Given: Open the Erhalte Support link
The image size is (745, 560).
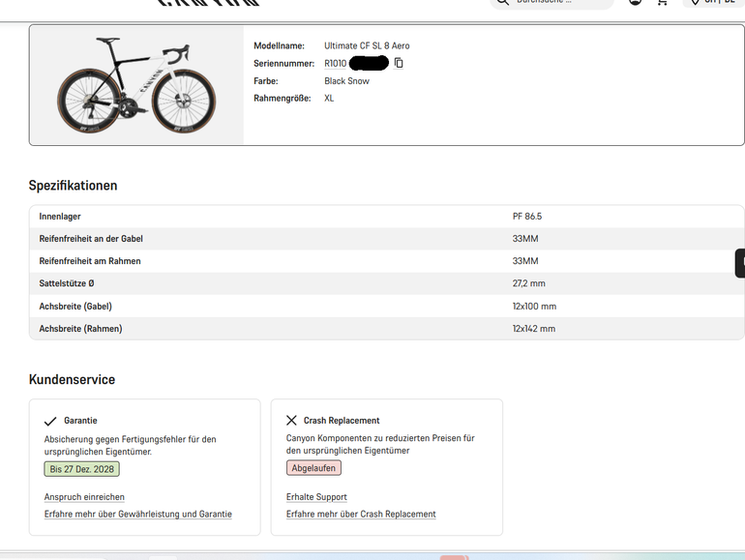Looking at the screenshot, I should coord(316,497).
